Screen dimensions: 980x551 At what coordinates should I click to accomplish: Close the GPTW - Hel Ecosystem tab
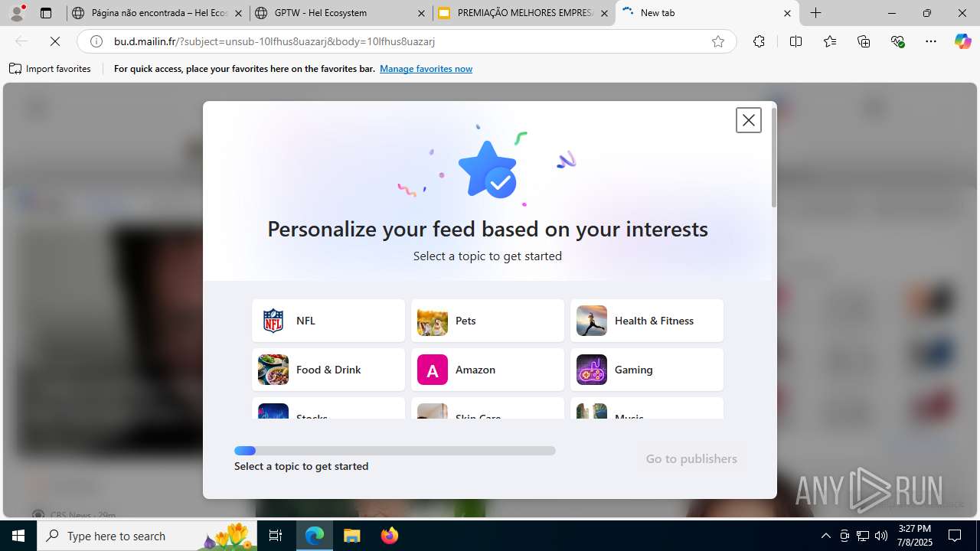[421, 13]
